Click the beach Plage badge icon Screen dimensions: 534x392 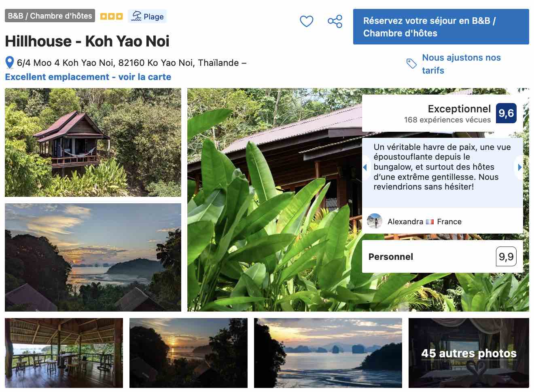pos(137,16)
